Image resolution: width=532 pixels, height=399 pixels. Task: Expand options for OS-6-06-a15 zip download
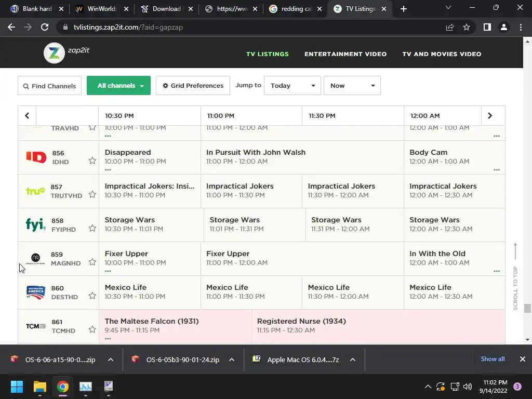(111, 360)
